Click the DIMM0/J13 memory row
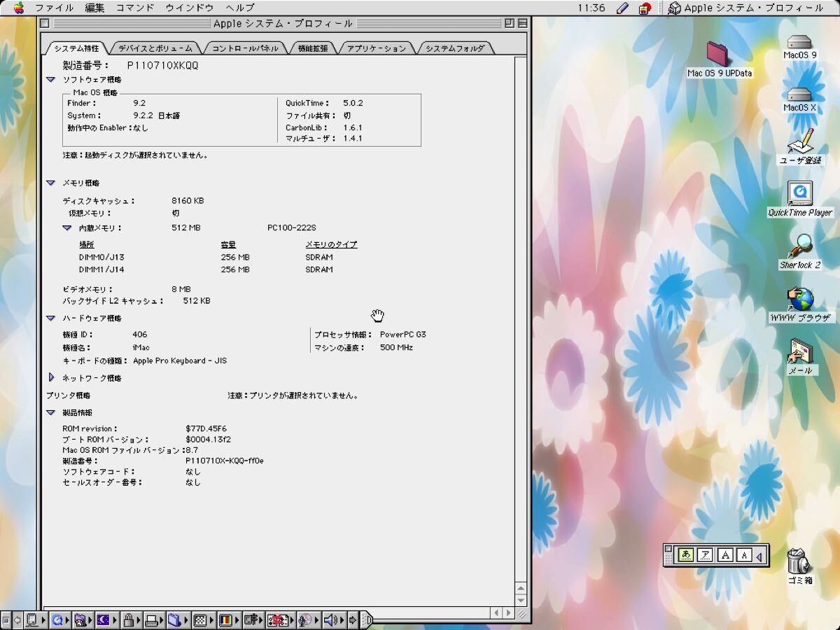The image size is (840, 630). 206,257
